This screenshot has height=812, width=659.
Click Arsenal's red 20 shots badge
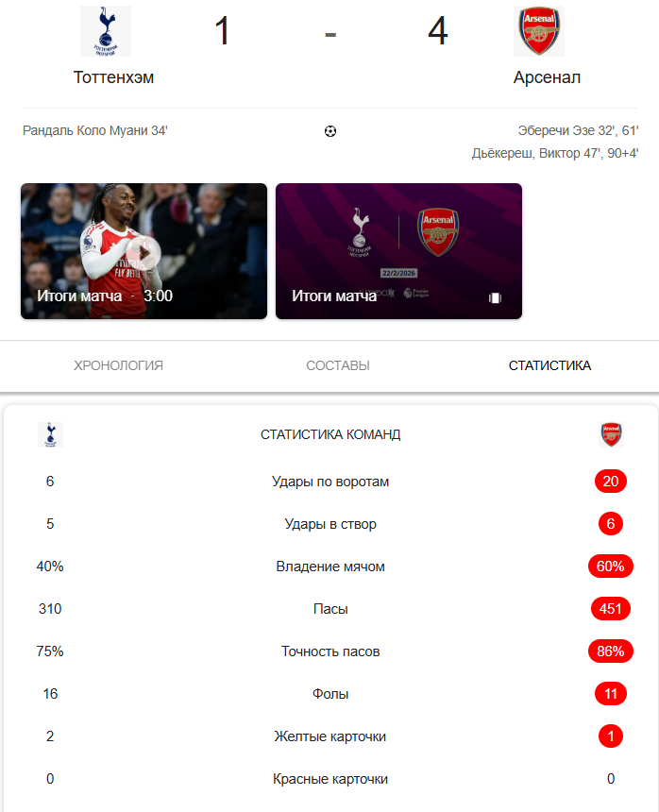[611, 482]
